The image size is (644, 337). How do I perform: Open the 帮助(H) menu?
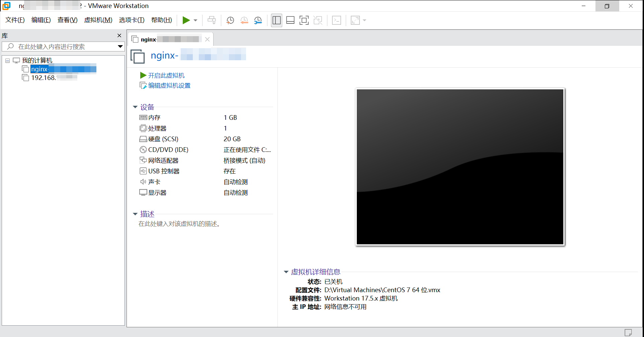point(161,20)
